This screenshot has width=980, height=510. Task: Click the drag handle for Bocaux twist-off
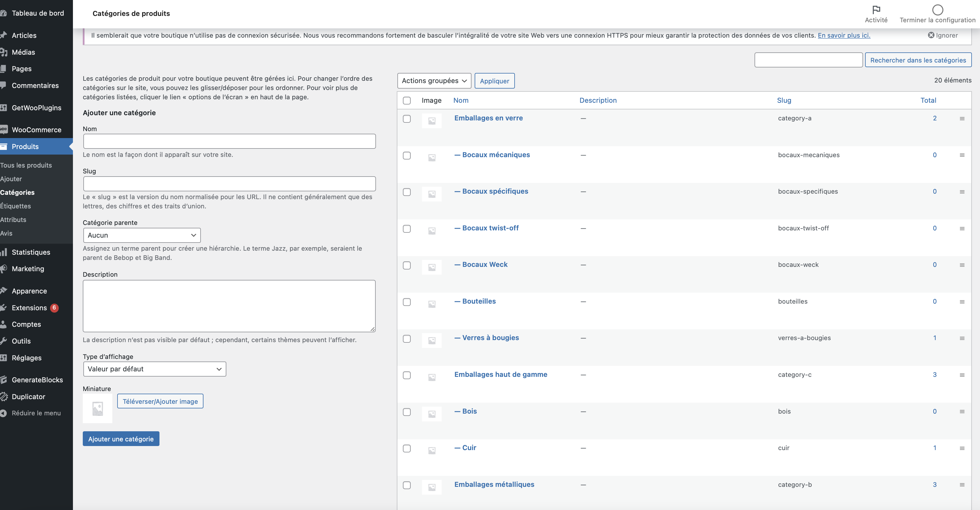pos(962,229)
